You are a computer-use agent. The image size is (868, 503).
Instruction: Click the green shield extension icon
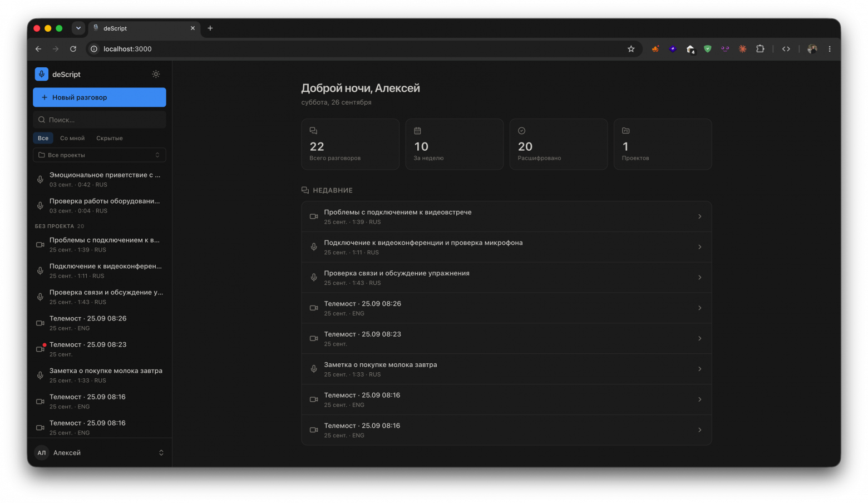pos(708,49)
